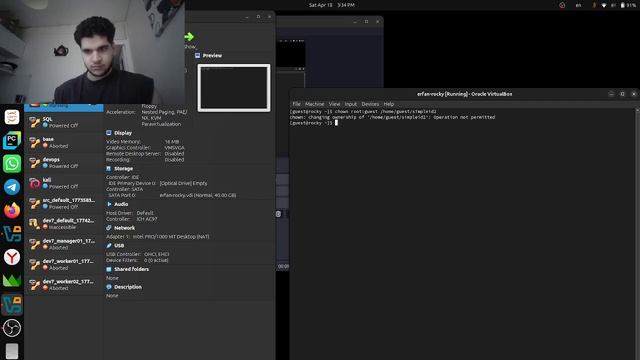Open OBS Studio from the dock
Viewport: 640px width, 360px height.
point(12,328)
